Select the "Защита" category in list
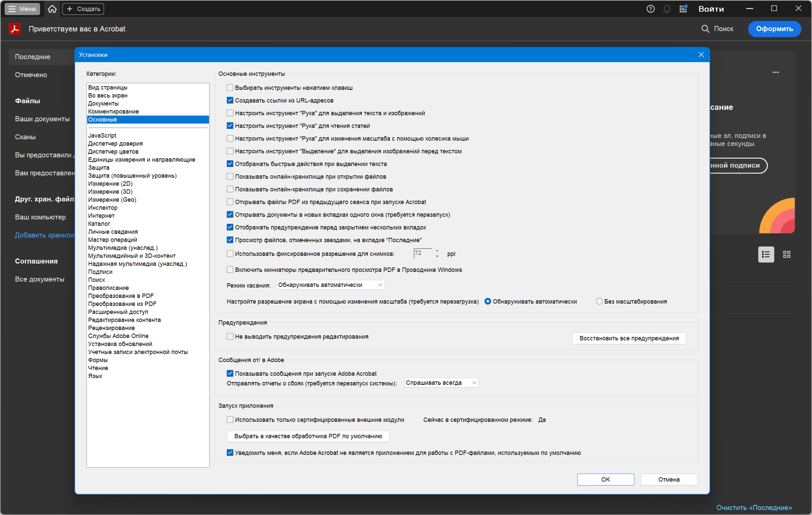This screenshot has width=812, height=515. point(99,168)
